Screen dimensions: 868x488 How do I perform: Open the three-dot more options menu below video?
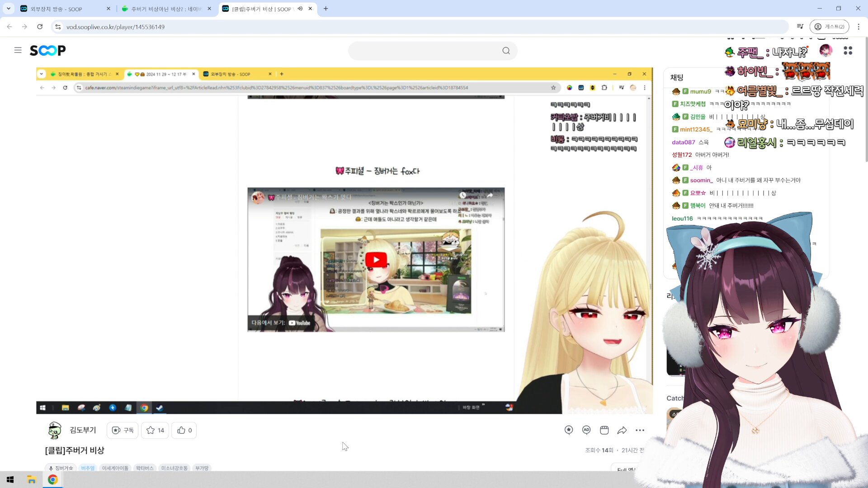pyautogui.click(x=640, y=430)
